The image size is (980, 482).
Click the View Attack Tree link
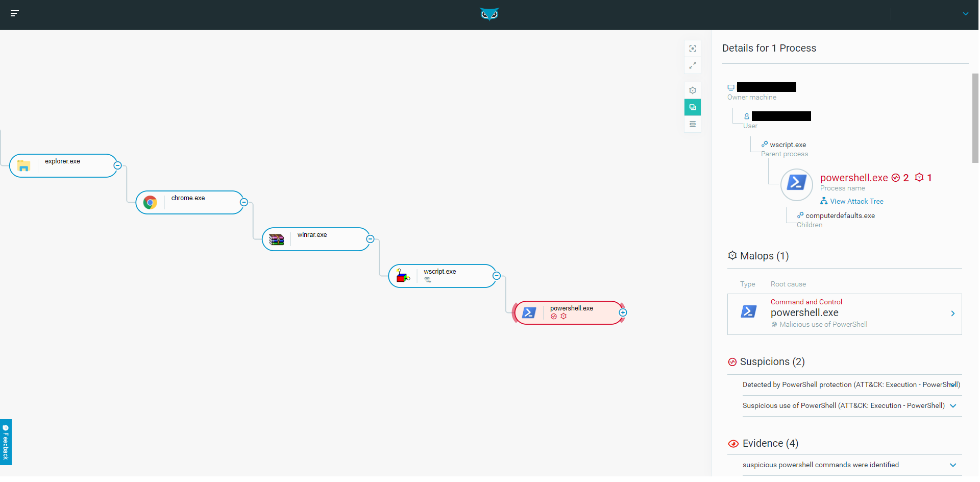pos(856,202)
